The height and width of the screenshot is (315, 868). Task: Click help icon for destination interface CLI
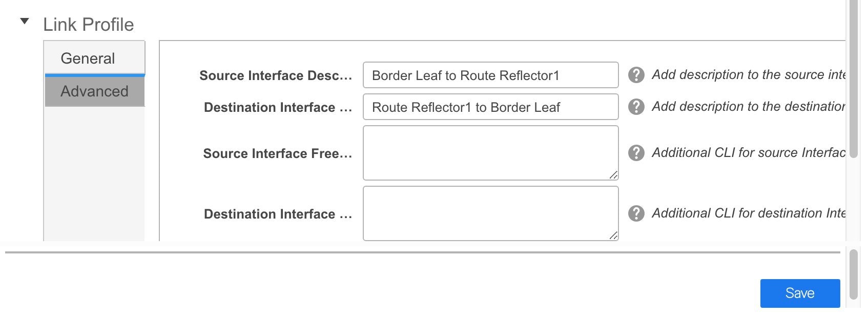[636, 213]
